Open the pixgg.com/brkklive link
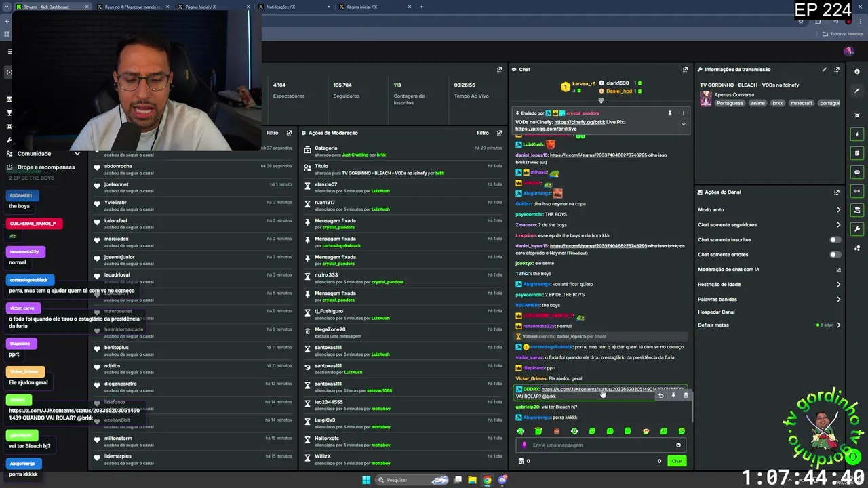 tap(546, 129)
